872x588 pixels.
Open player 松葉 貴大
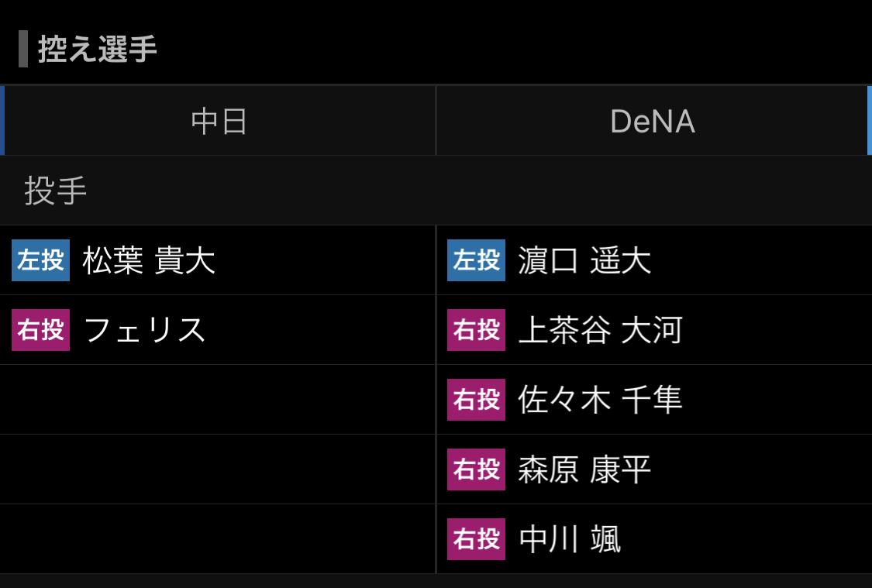[x=149, y=260]
